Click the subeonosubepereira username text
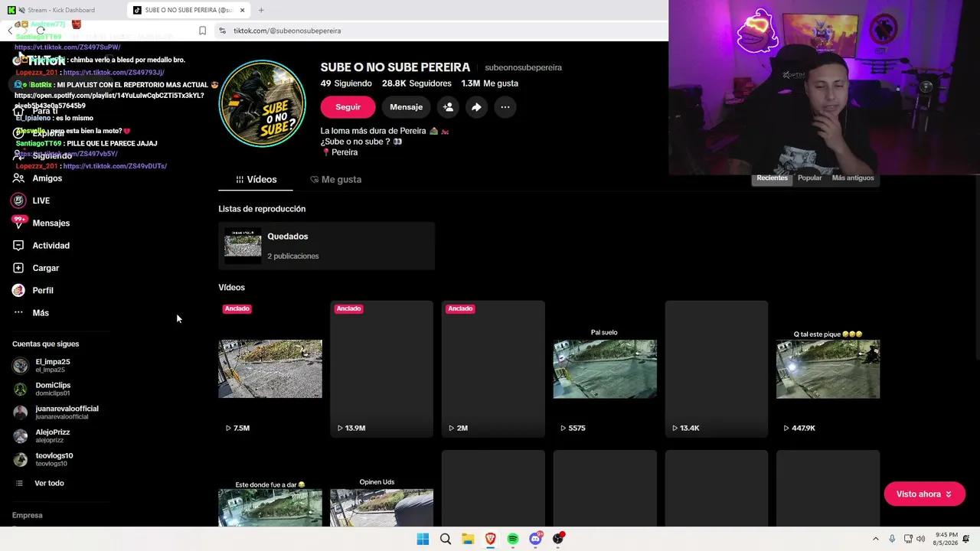980x551 pixels. pos(523,67)
